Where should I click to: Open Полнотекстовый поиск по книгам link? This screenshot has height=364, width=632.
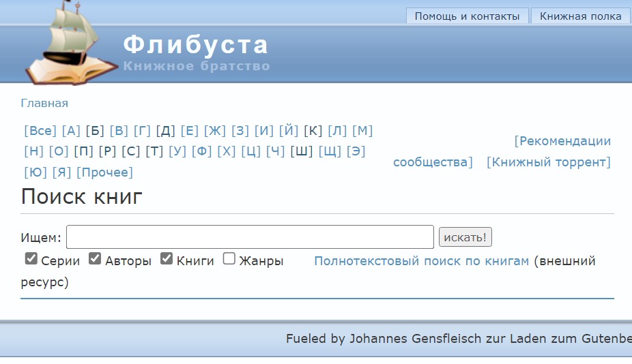pos(422,261)
